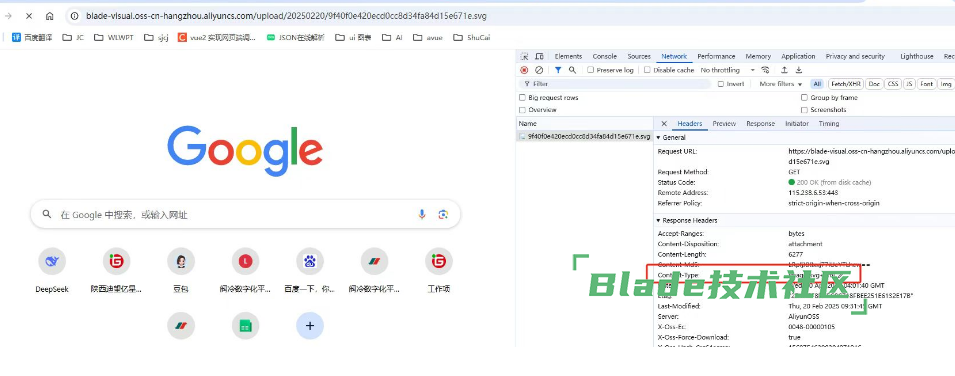Focus the Google search box
The image size is (955, 376).
(x=245, y=215)
